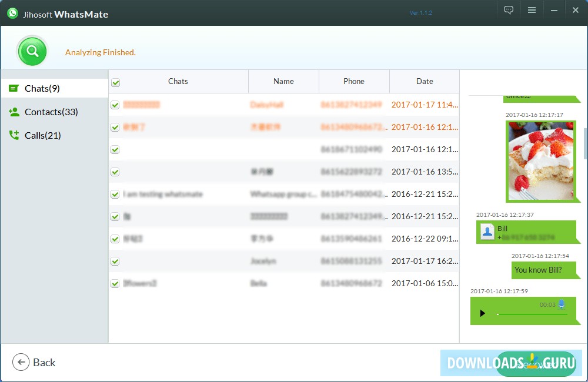
Task: Open the hamburger menu icon
Action: 531,9
